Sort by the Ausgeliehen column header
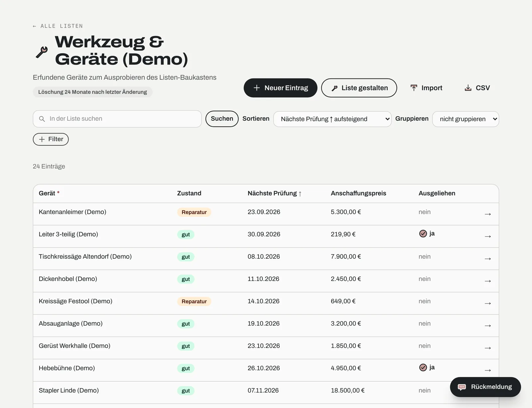This screenshot has height=408, width=532. click(437, 193)
